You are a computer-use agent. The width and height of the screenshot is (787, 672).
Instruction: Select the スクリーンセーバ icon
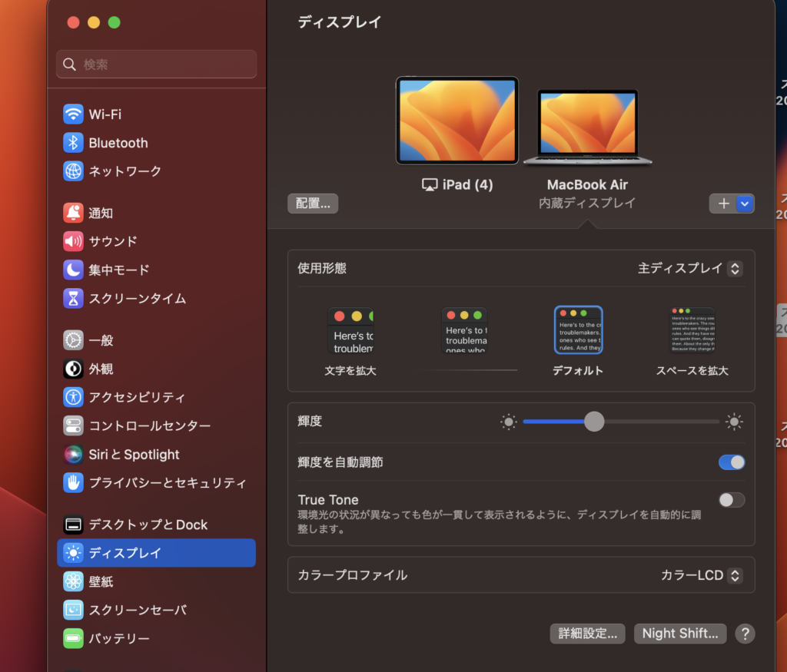pos(73,610)
